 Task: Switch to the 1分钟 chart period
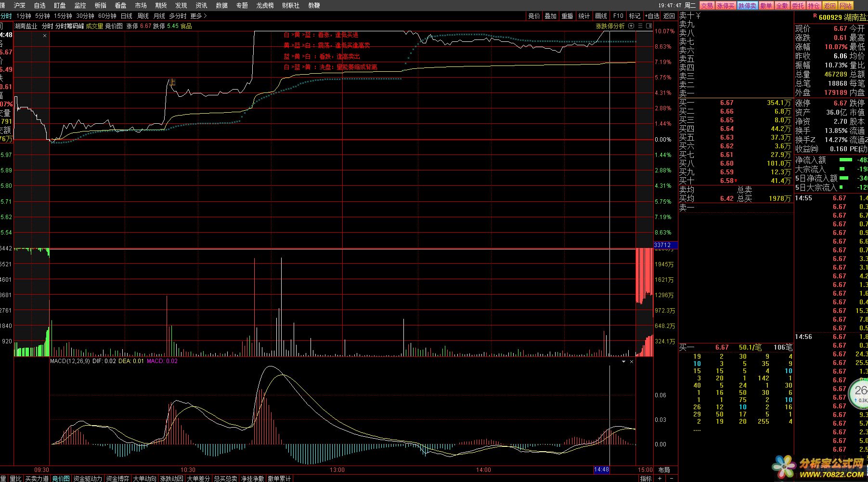click(24, 16)
